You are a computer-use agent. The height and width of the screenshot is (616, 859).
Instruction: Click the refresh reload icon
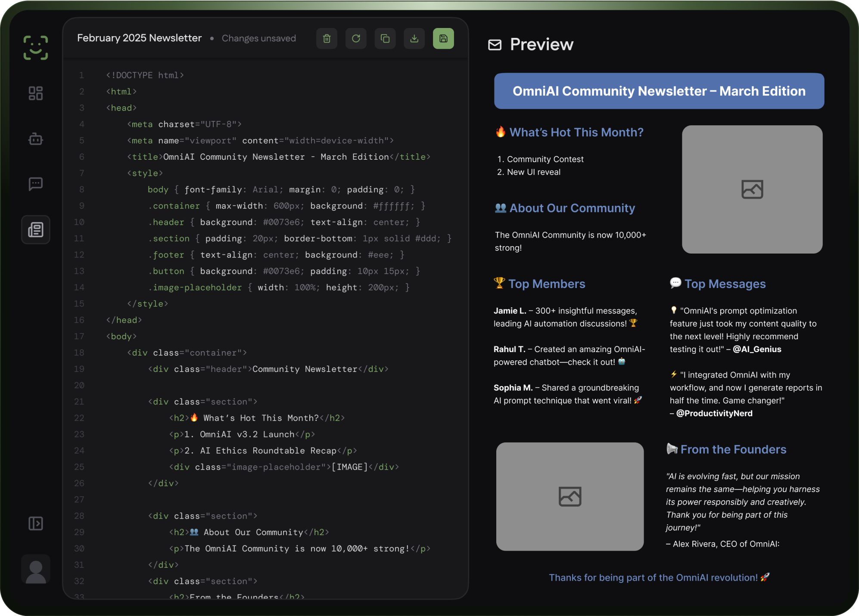(x=356, y=39)
